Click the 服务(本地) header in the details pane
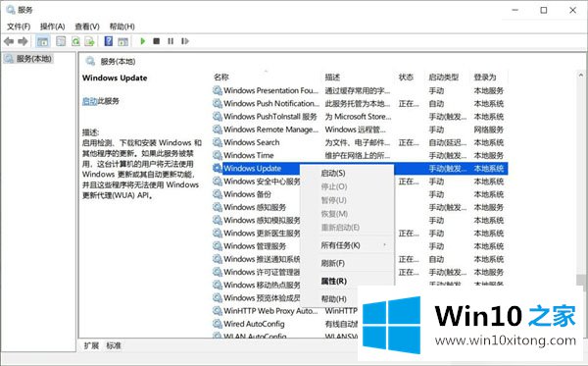 tap(118, 61)
